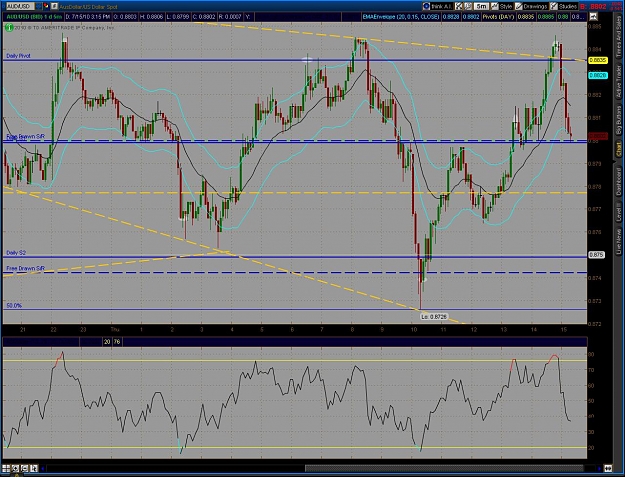Click the AUD/USD (BID) 1 d 5m label
Viewport: 625px width, 477px height.
[x=35, y=17]
